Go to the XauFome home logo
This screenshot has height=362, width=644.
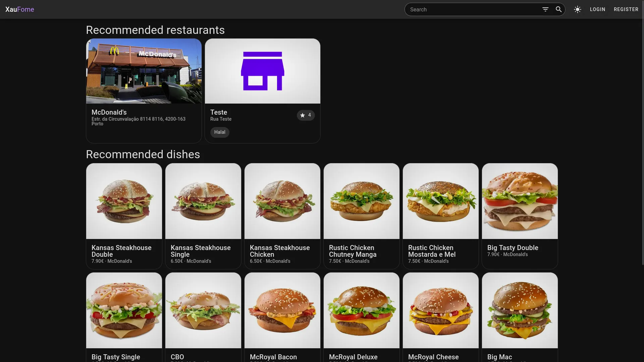[20, 9]
